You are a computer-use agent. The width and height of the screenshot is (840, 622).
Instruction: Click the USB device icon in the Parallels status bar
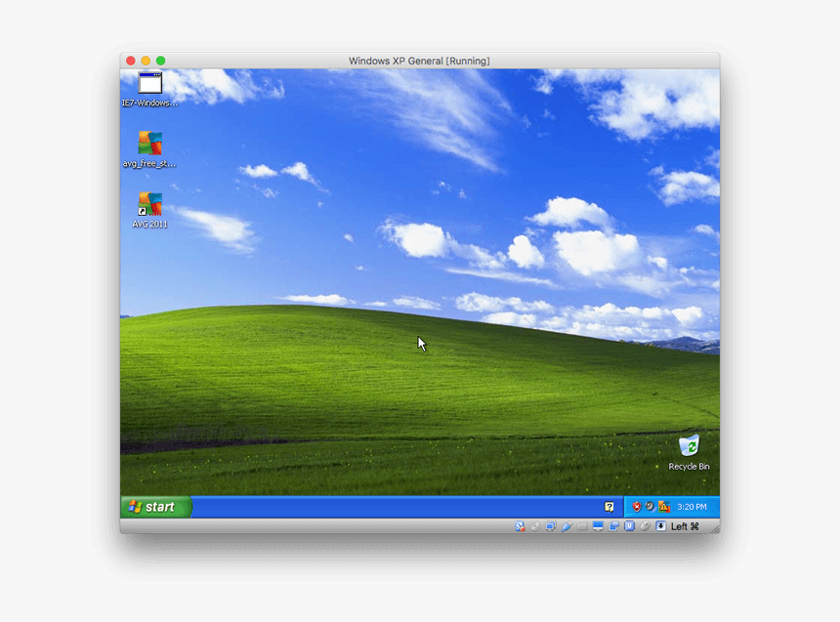(x=630, y=525)
